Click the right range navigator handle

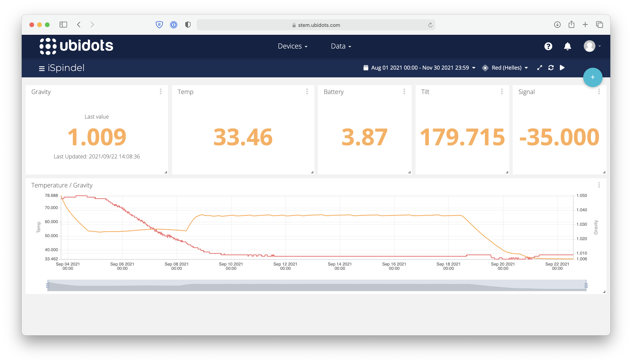[x=586, y=285]
